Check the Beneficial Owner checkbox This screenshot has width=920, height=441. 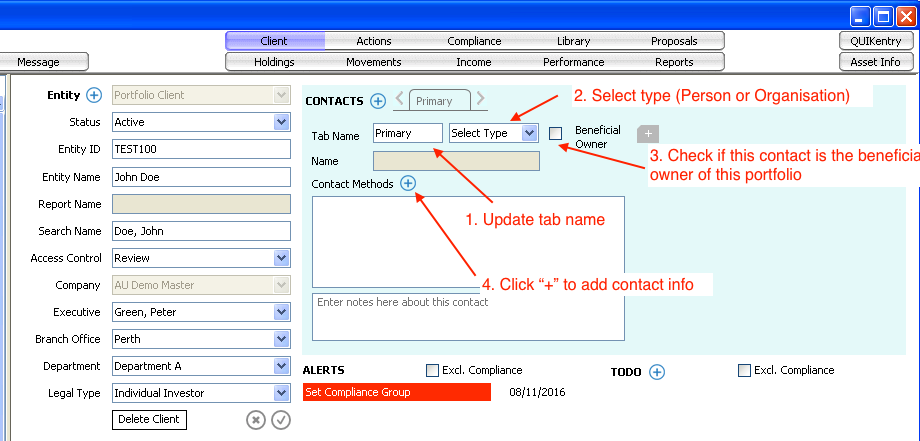[556, 133]
